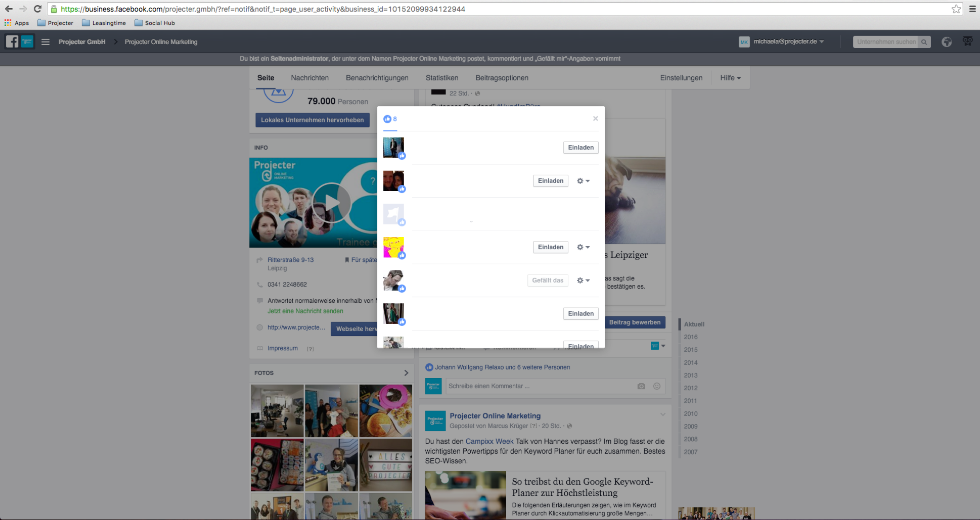Open the post-as identity selector dropdown
980x520 pixels.
(658, 346)
